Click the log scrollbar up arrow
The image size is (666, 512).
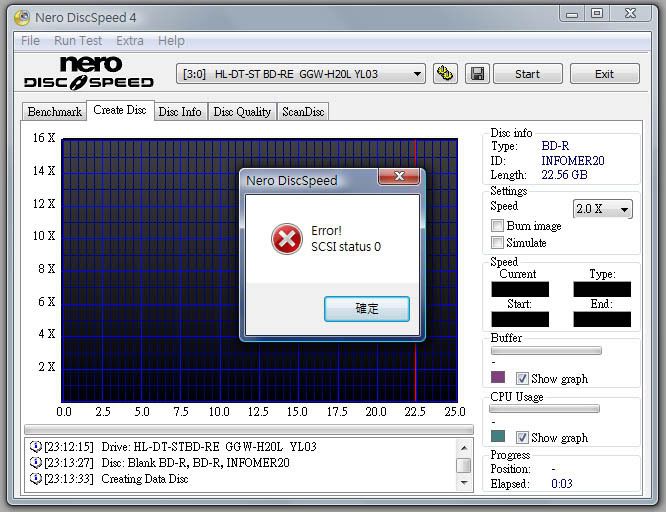[464, 448]
